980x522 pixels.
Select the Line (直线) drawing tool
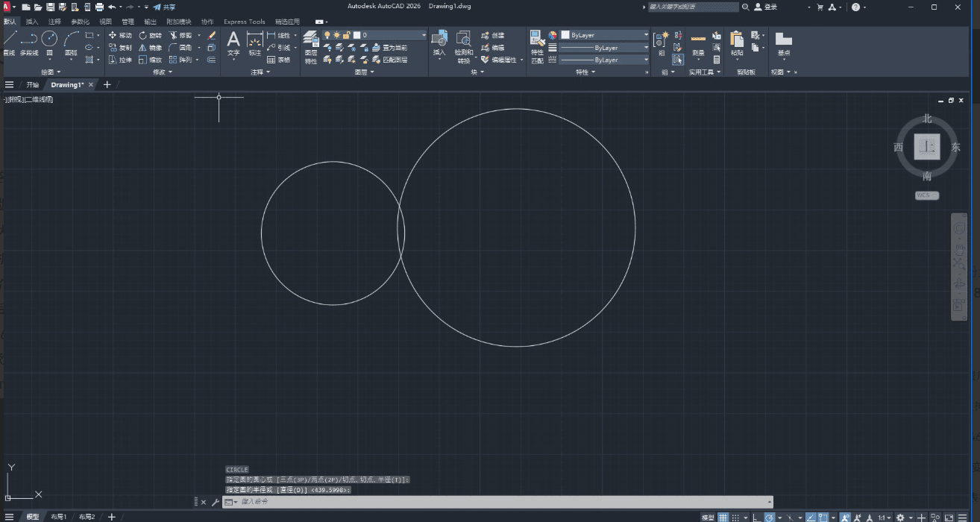9,43
